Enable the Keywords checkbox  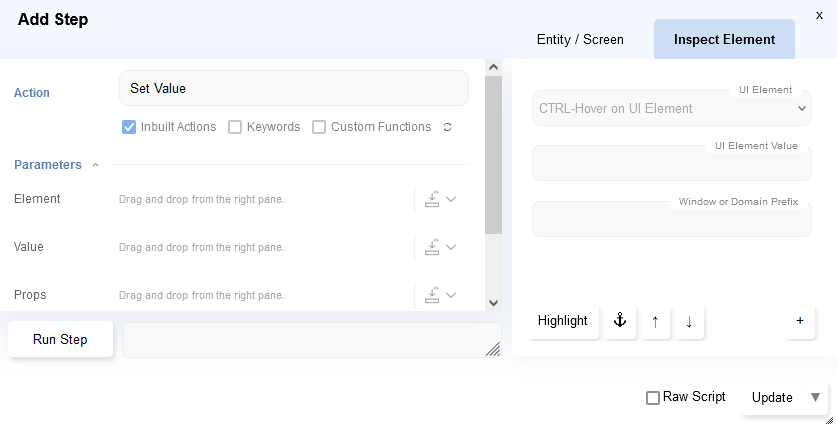[x=235, y=127]
